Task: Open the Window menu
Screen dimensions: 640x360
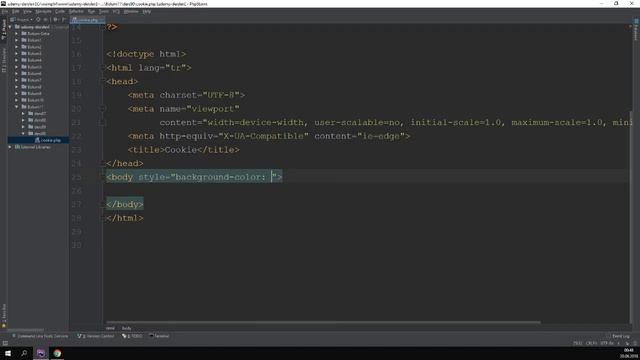Action: coord(131,11)
